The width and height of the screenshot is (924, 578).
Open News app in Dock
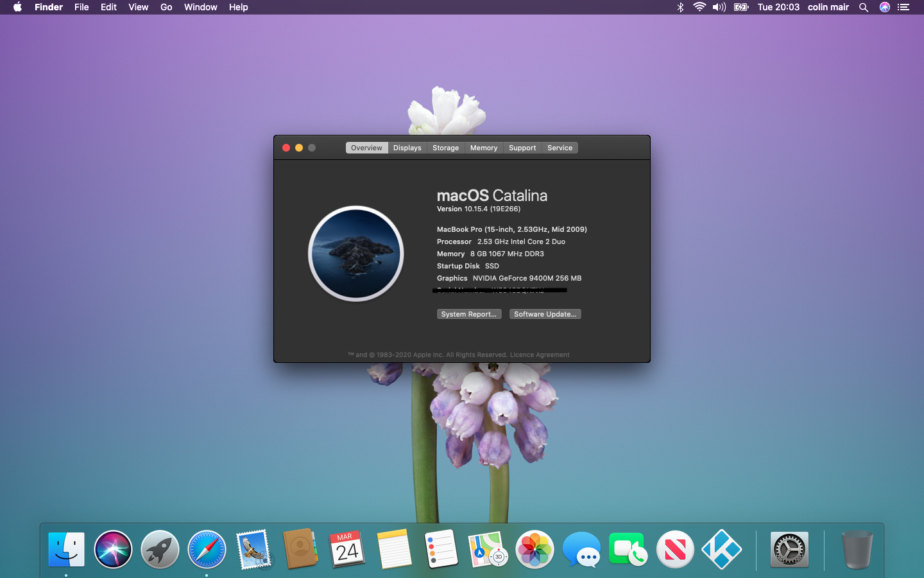[675, 550]
